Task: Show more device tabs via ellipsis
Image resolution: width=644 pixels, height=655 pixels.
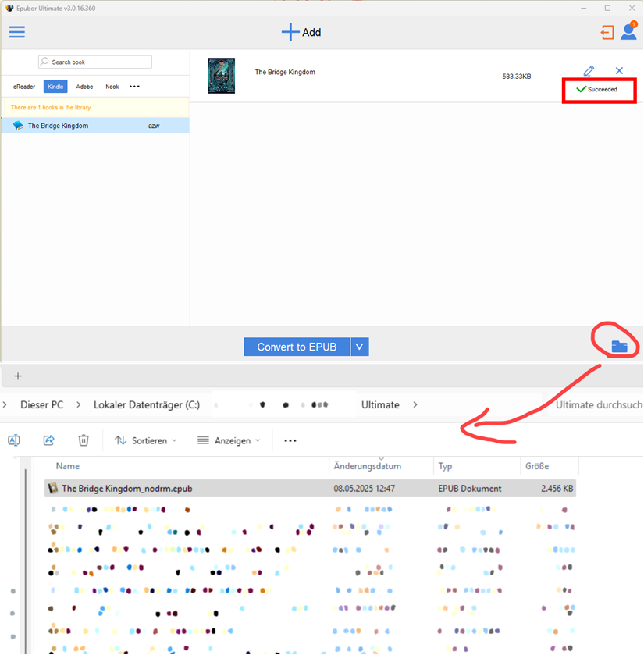Action: pyautogui.click(x=134, y=87)
